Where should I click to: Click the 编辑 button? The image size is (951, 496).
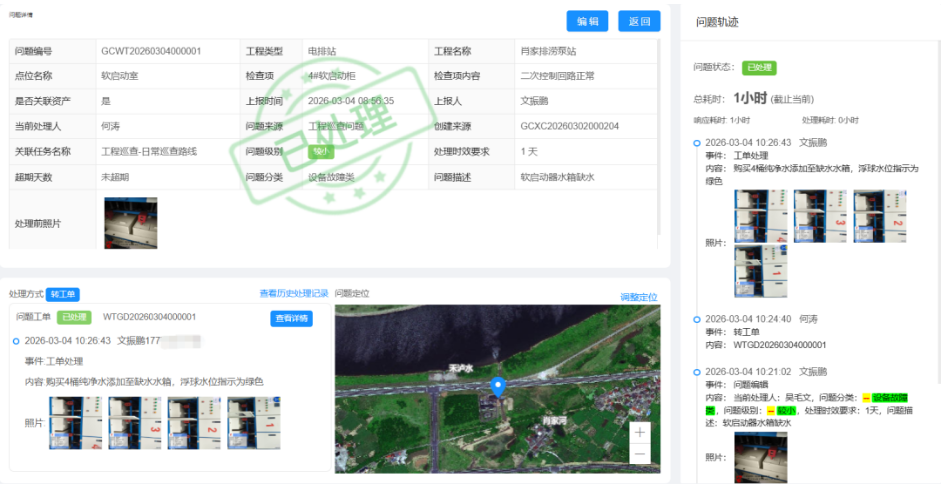click(x=587, y=22)
